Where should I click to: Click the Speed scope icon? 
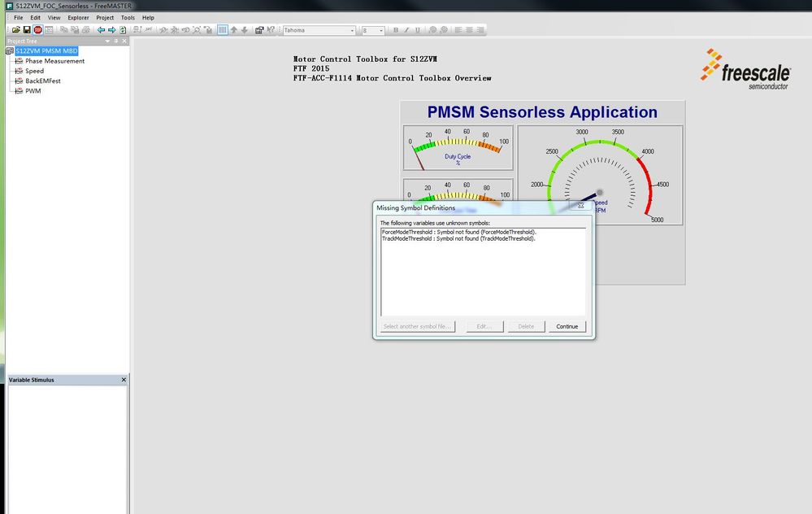[x=20, y=71]
